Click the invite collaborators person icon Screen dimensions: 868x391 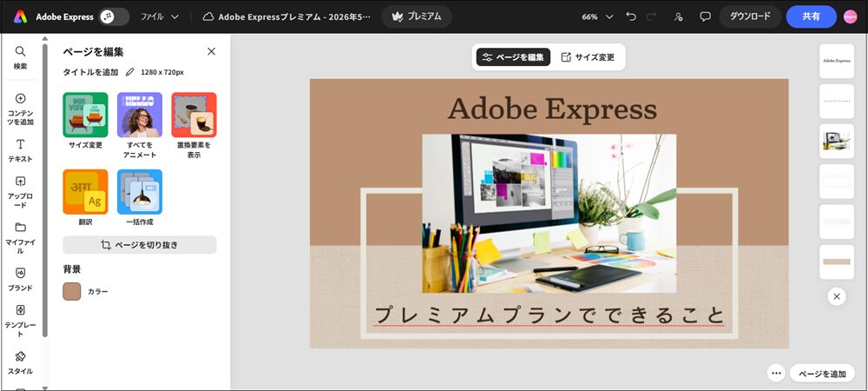(x=679, y=17)
